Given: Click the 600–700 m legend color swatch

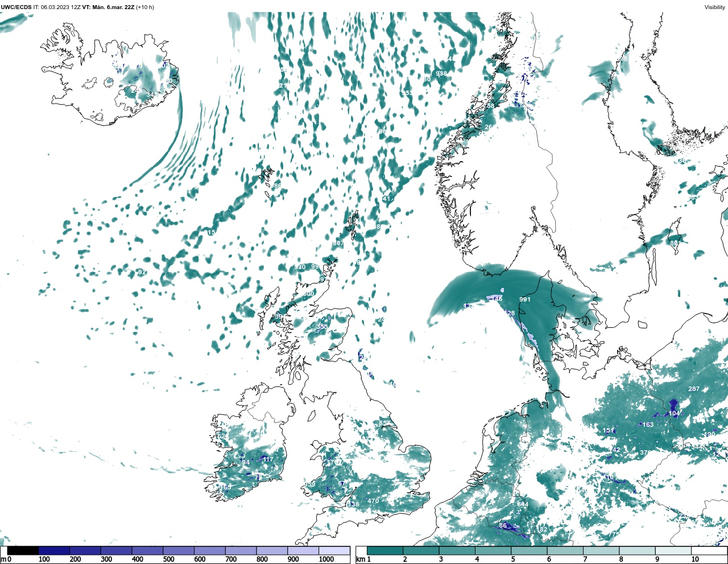Looking at the screenshot, I should (209, 551).
